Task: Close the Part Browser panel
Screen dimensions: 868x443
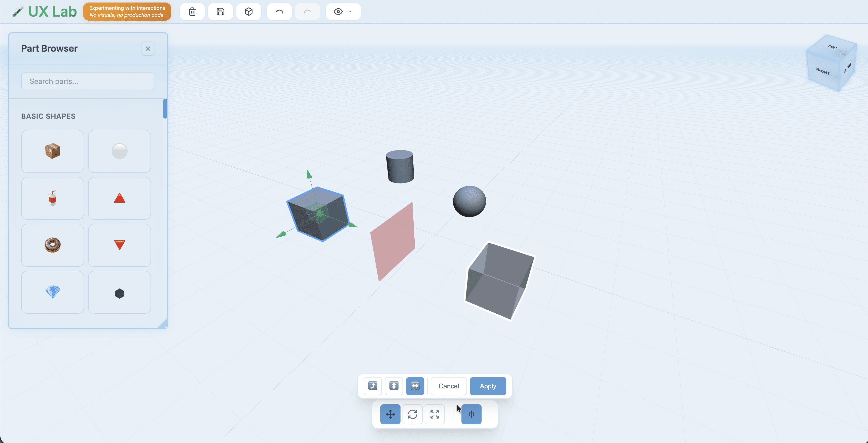Action: (148, 49)
